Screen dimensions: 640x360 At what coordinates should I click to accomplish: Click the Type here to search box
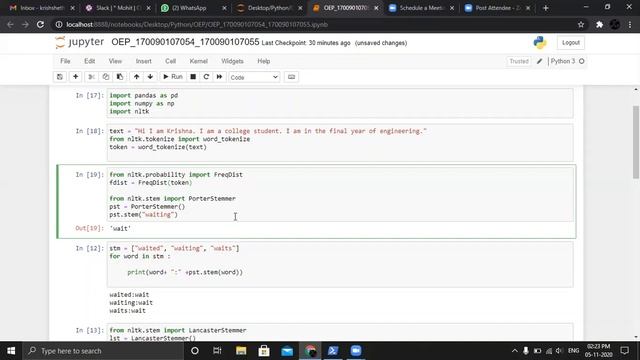coord(103,351)
